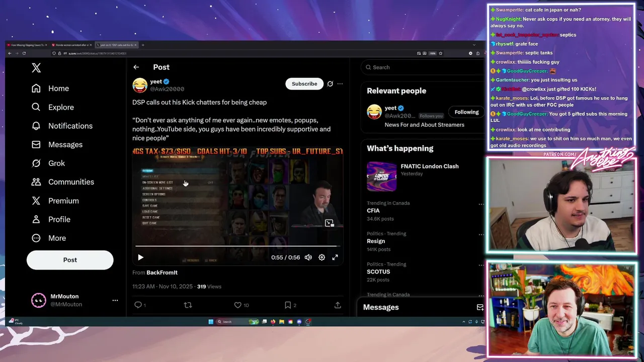The width and height of the screenshot is (644, 362).
Task: Toggle picture-in-picture on the video
Action: point(329,223)
